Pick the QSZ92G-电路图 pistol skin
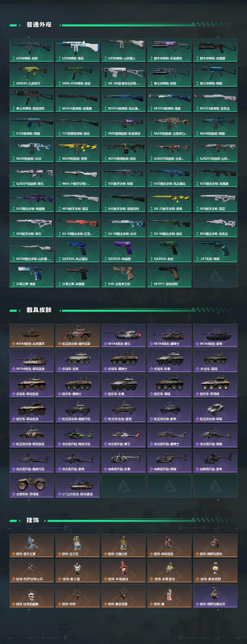The width and height of the screenshot is (247, 644). [123, 250]
